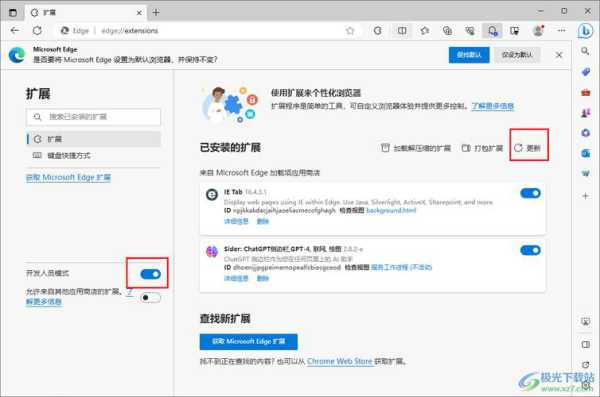
Task: Open Sider service worker inspect link
Action: point(401,267)
